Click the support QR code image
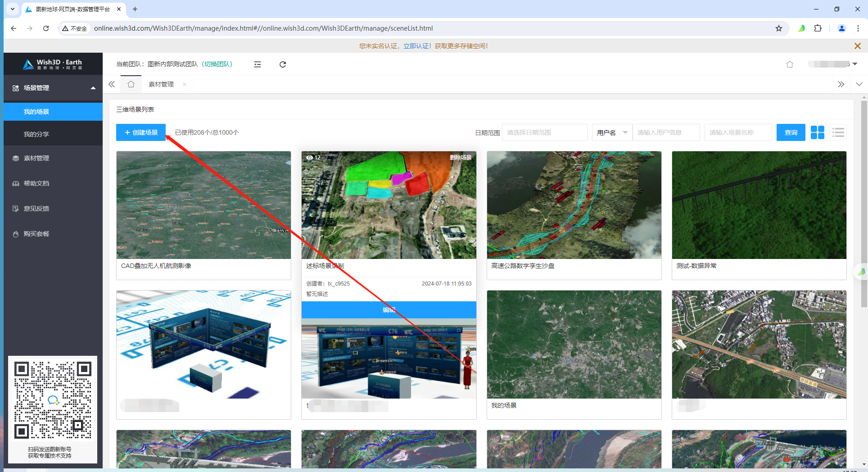This screenshot has height=472, width=868. click(x=53, y=400)
